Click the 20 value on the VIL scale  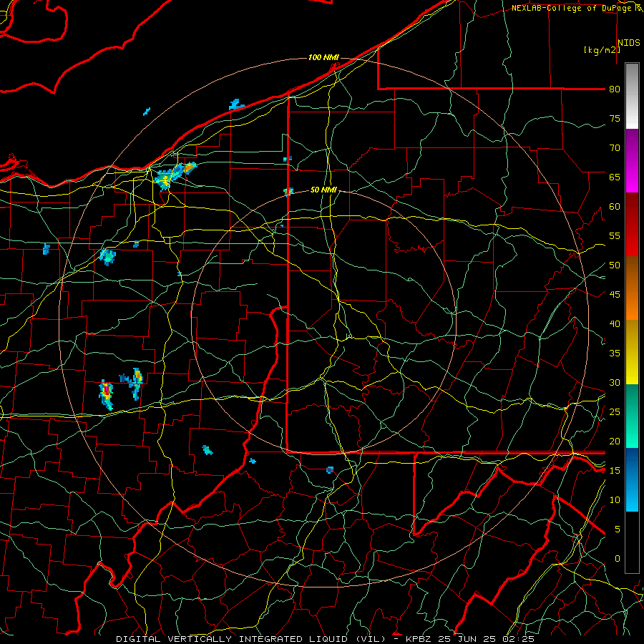pyautogui.click(x=615, y=441)
